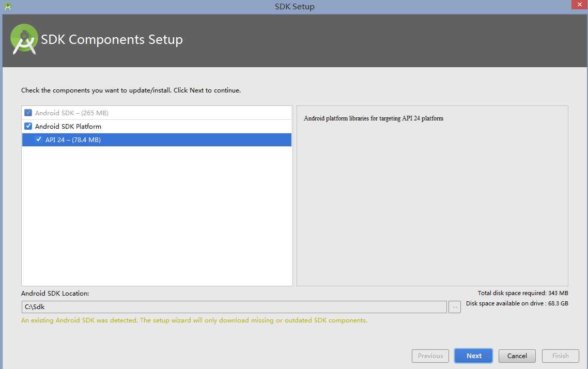Select the Android SDK Platform row
Viewport: 588px width, 369px height.
[x=157, y=126]
